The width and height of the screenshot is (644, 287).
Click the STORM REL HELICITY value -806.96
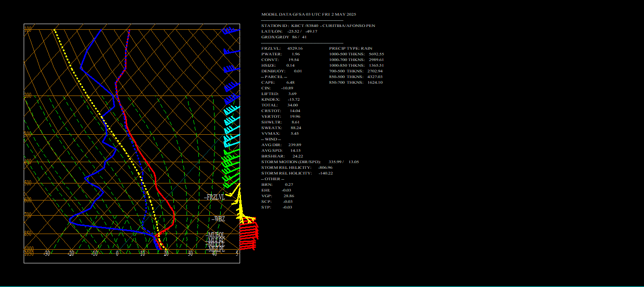pyautogui.click(x=325, y=167)
